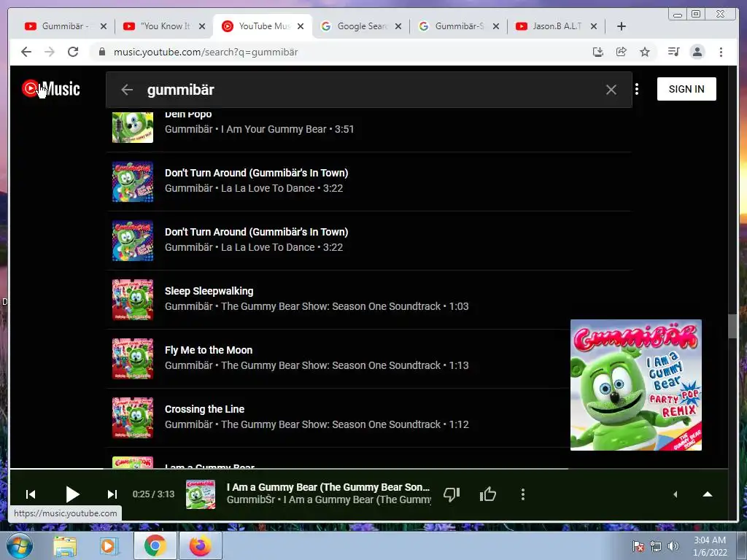Open I Am Your Gummy Bear album link

(x=274, y=129)
